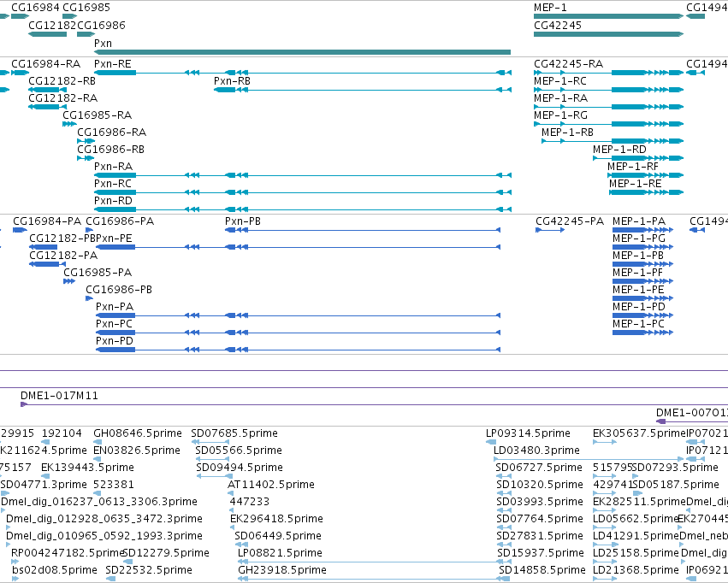This screenshot has width=728, height=583.
Task: Click the CG12182 gene label
Action: pos(52,26)
